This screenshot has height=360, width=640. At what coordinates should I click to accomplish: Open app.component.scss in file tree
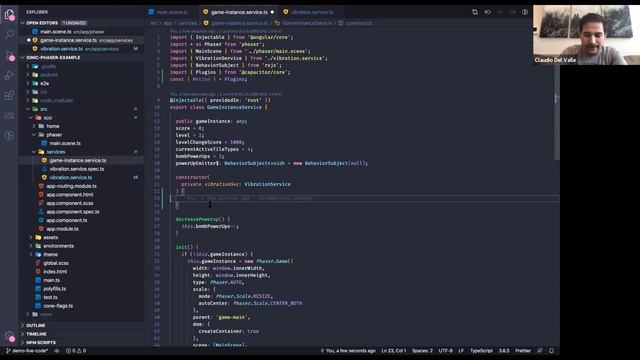point(70,203)
